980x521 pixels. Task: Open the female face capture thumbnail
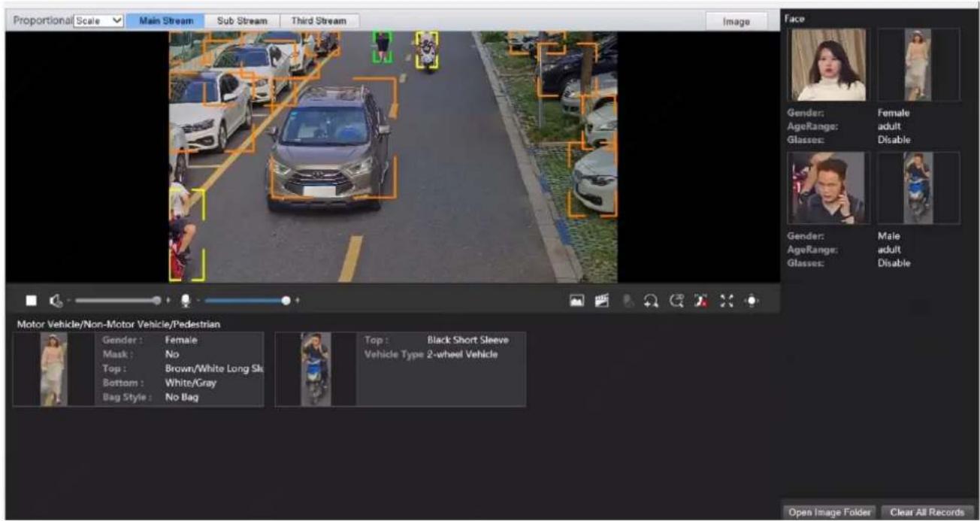[x=827, y=65]
